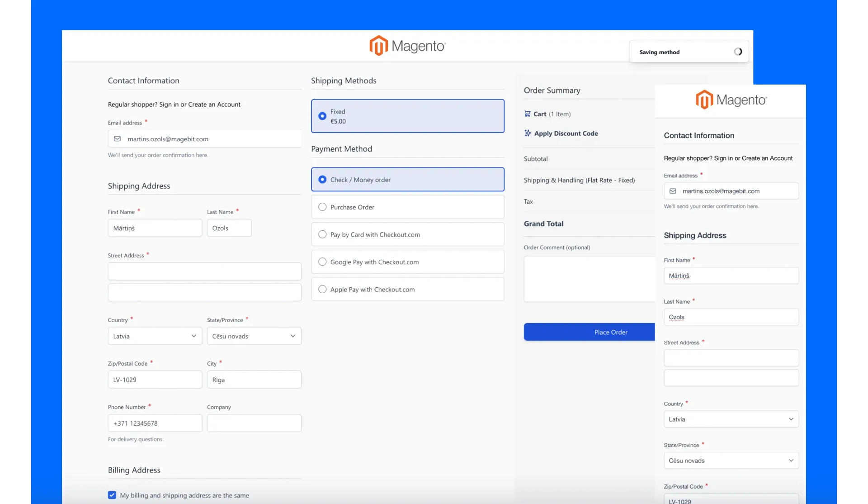Click the desktop Zip/Postal Code field
This screenshot has width=868, height=504.
(x=155, y=380)
